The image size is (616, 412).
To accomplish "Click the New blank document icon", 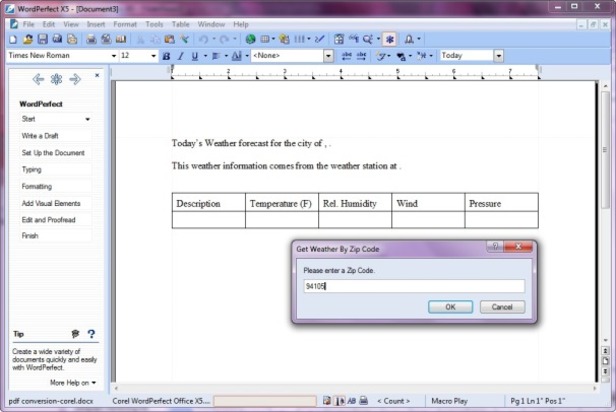I will pos(13,39).
